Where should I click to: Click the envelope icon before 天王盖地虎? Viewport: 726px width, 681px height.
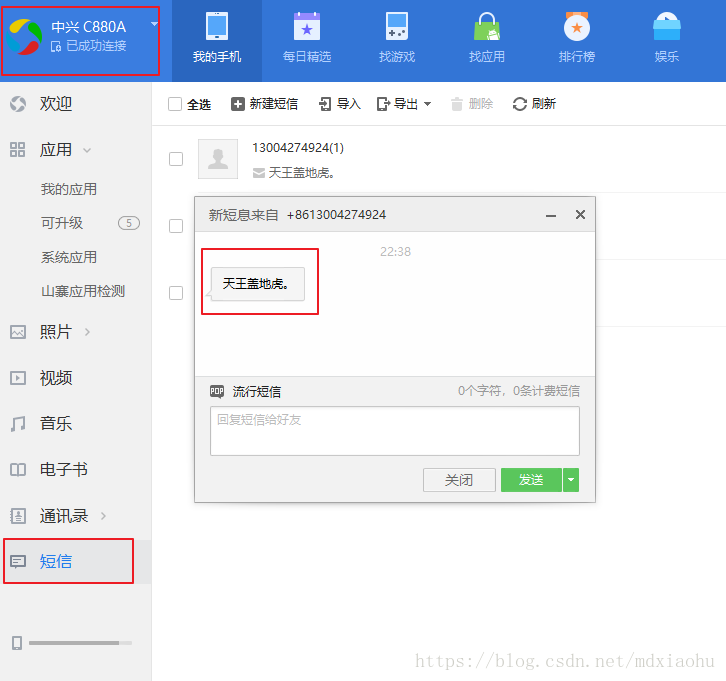(259, 173)
